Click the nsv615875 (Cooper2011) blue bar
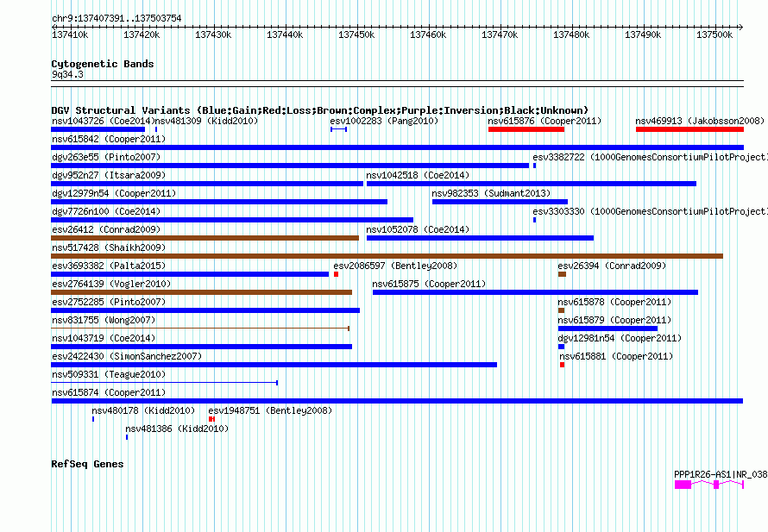 click(x=535, y=292)
